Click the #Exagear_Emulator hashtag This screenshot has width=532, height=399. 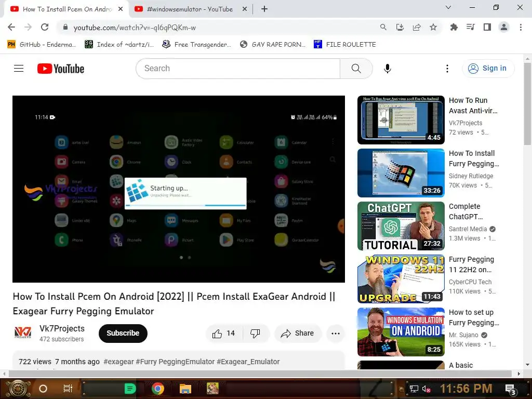tap(248, 362)
